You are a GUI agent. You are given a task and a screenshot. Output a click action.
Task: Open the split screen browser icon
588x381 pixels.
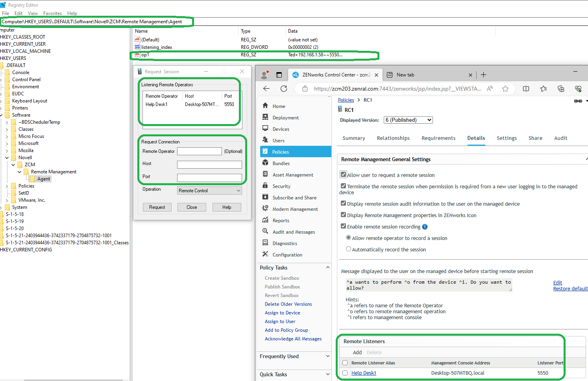point(526,89)
